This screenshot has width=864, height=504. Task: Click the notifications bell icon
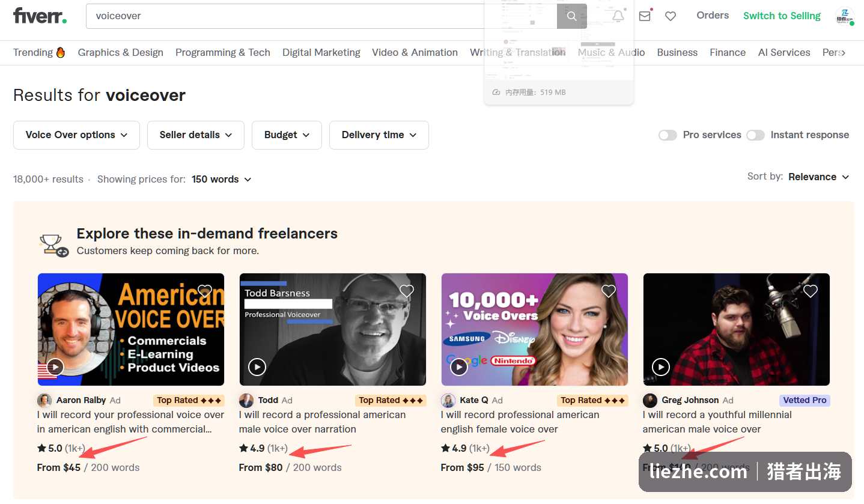point(618,16)
